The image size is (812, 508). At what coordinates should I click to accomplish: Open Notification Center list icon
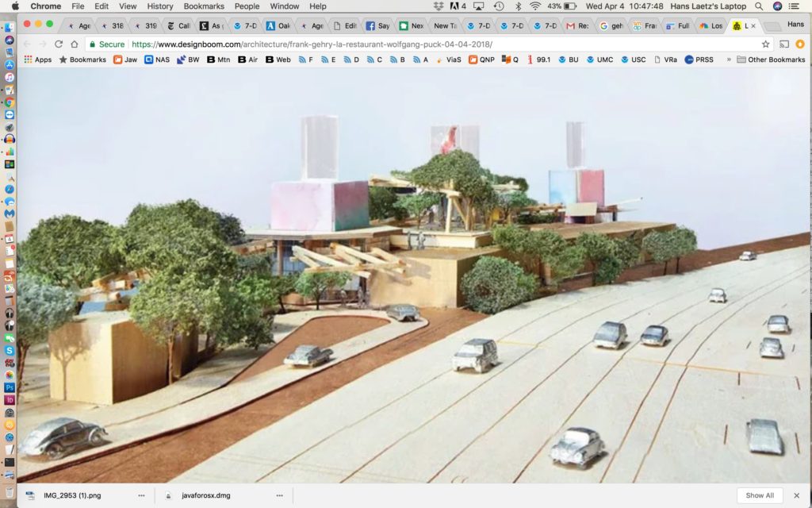point(793,6)
